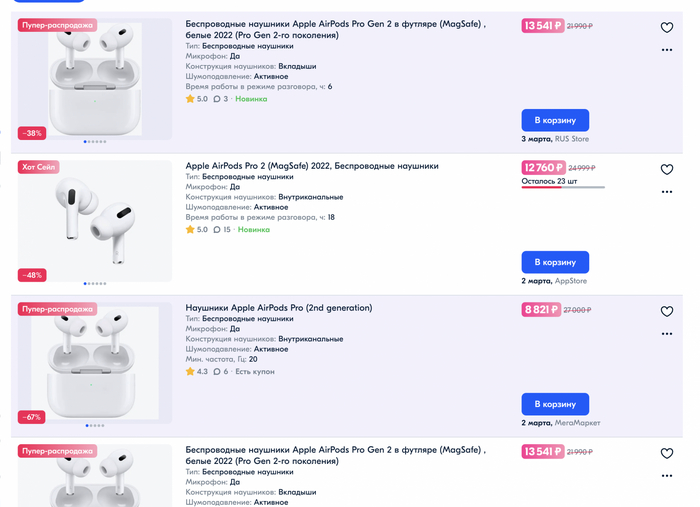Screen dimensions: 700x507
Task: Click the Осталось 23 шт stock bar
Action: 563,187
